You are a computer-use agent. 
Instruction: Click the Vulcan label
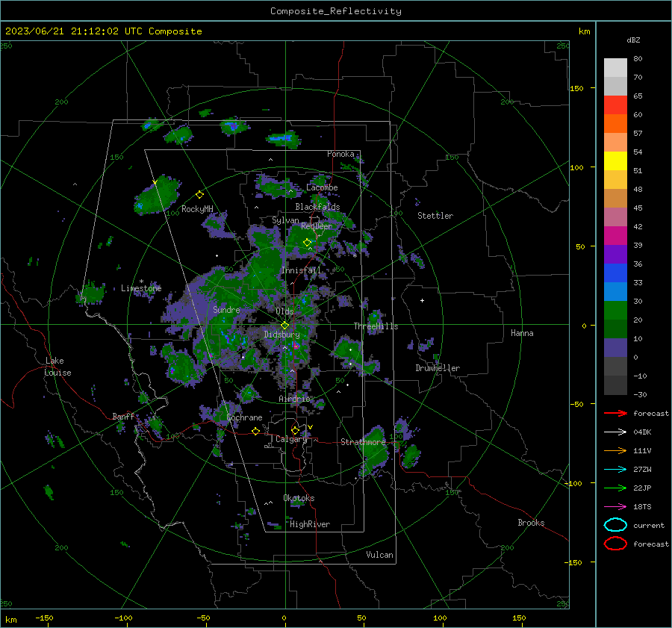tap(379, 555)
